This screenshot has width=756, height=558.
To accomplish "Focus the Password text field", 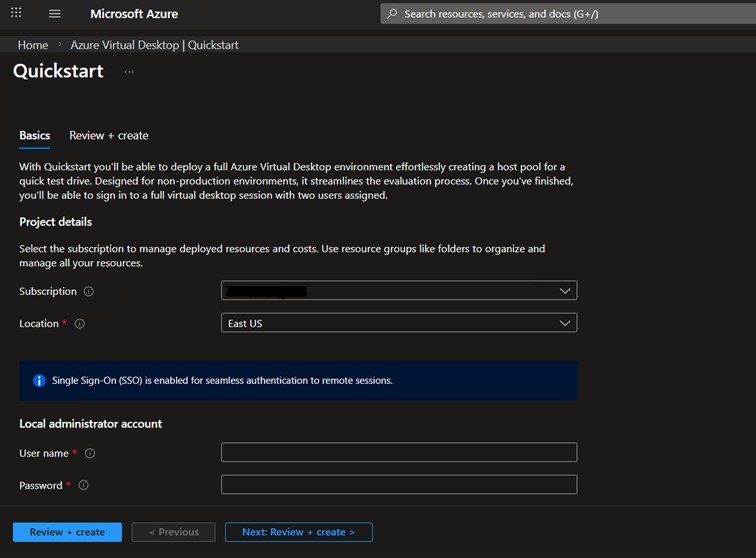I will click(398, 485).
